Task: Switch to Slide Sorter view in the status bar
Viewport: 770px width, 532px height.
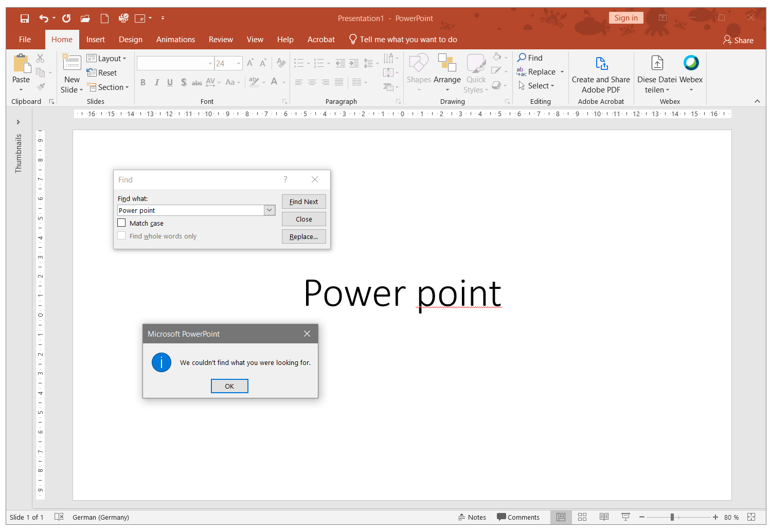Action: tap(582, 517)
